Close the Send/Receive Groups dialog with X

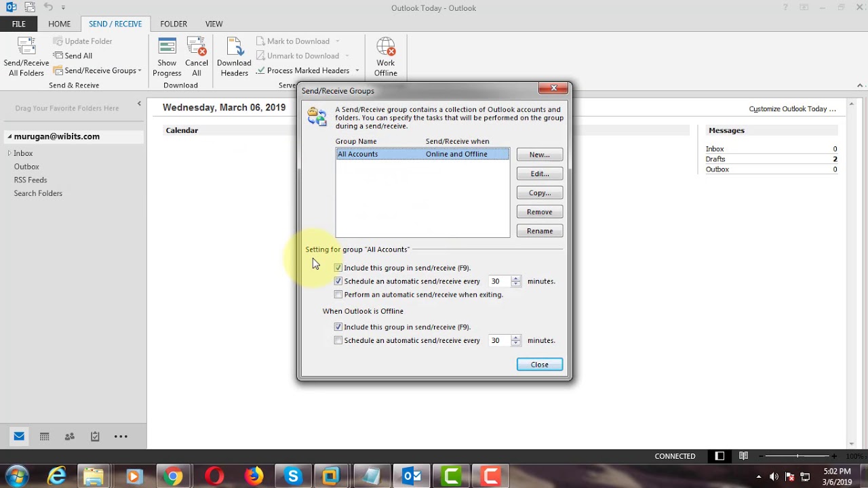pos(553,88)
